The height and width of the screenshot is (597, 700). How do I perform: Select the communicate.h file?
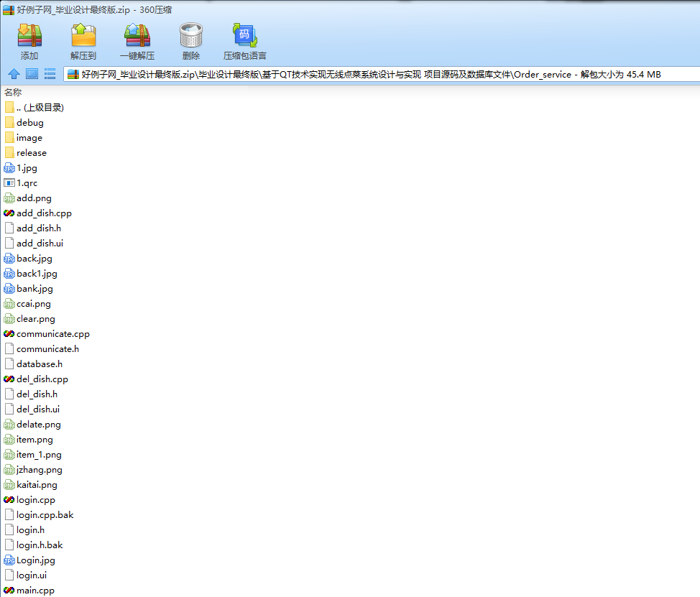(x=42, y=349)
